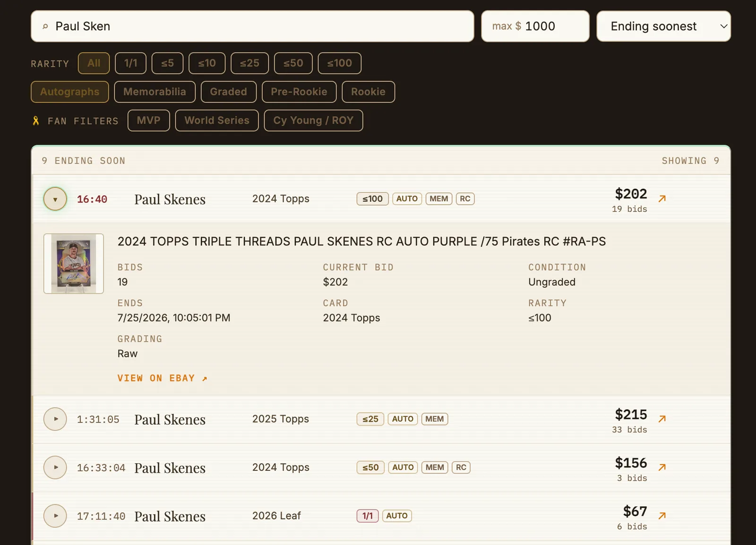The image size is (756, 545).
Task: Click the $215 price text
Action: click(631, 415)
